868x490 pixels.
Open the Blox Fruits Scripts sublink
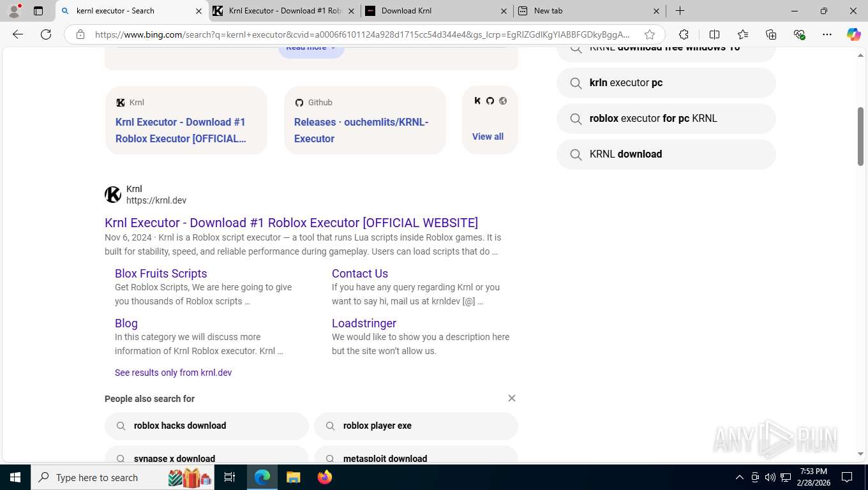pyautogui.click(x=161, y=273)
